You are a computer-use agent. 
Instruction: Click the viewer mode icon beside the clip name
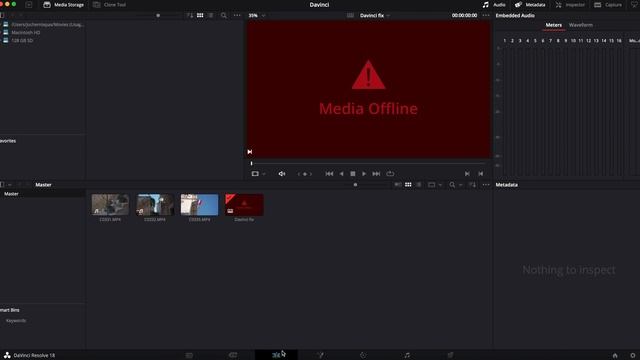pyautogui.click(x=350, y=16)
